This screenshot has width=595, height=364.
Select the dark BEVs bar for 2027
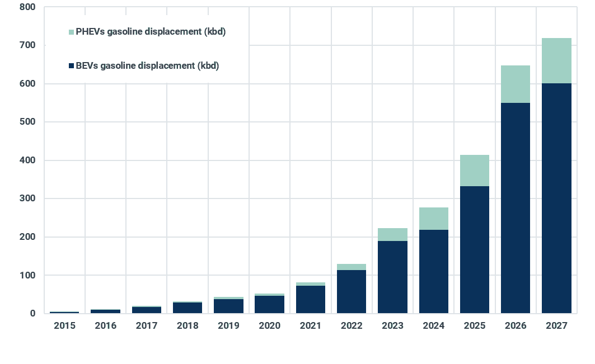556,198
